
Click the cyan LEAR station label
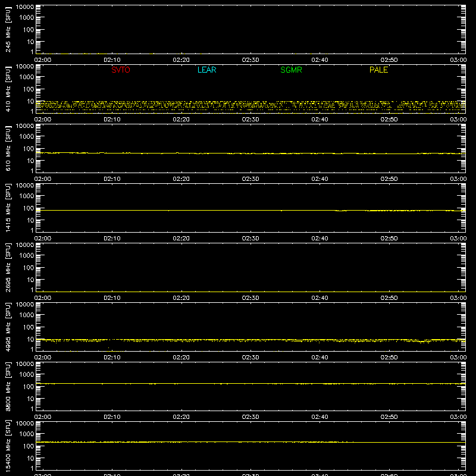tap(206, 70)
